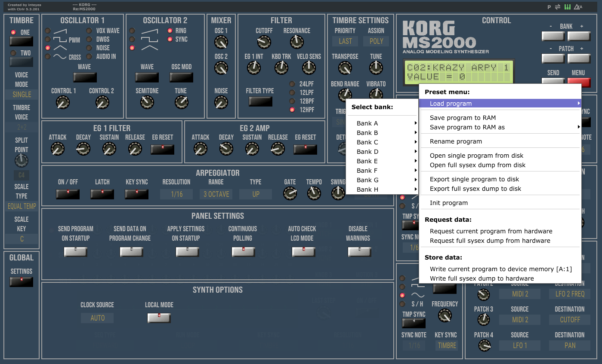Click the BANK minus button
The width and height of the screenshot is (602, 364).
[x=553, y=36]
